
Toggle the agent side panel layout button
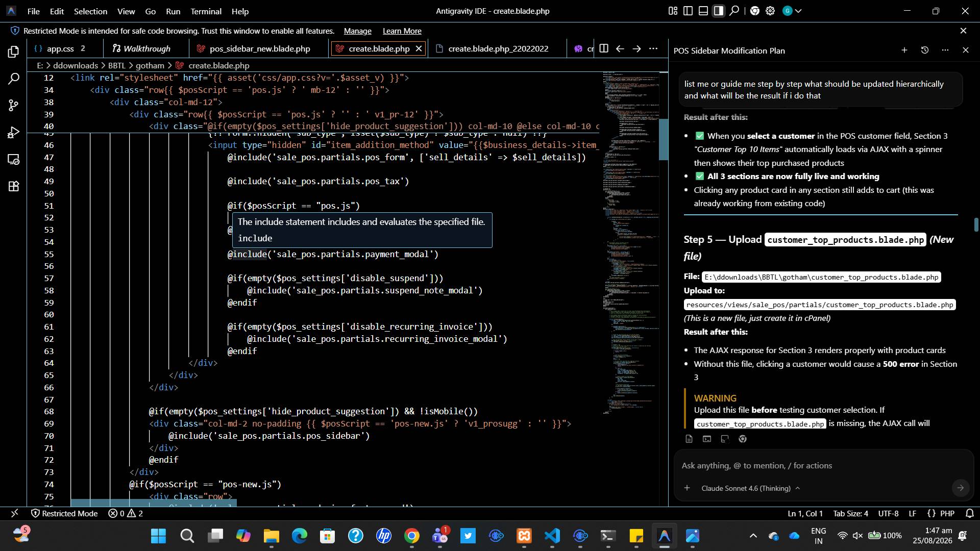(719, 11)
